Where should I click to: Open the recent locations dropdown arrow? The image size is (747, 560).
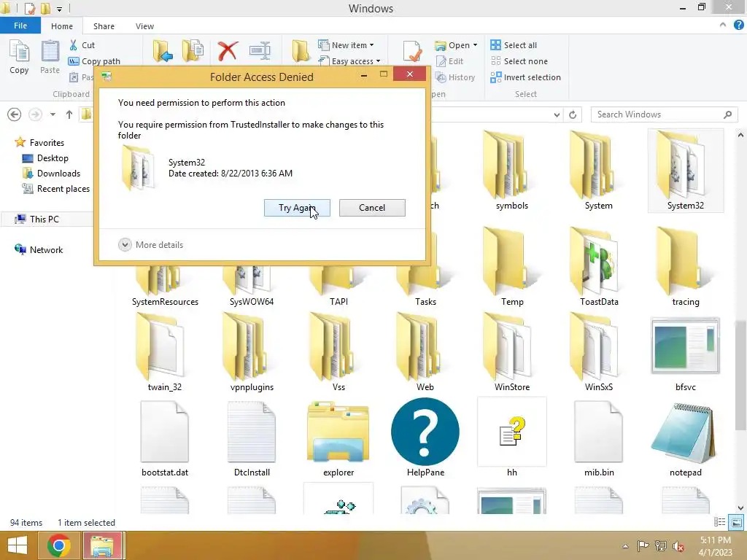click(x=53, y=114)
